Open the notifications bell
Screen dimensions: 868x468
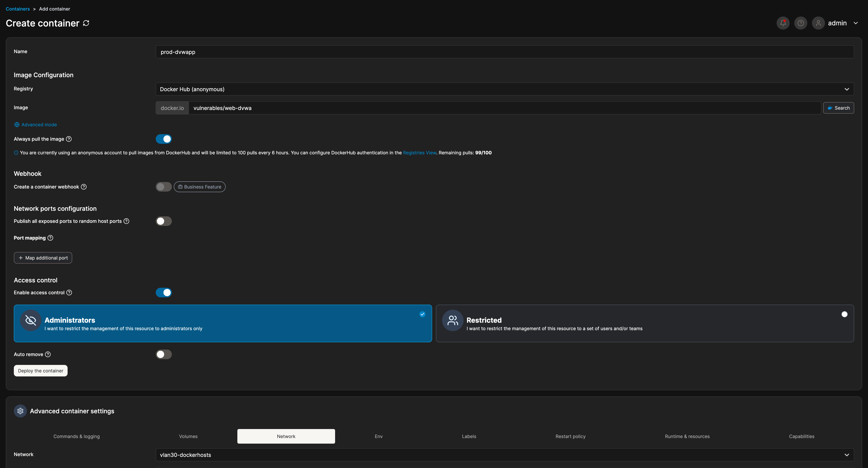click(x=783, y=23)
